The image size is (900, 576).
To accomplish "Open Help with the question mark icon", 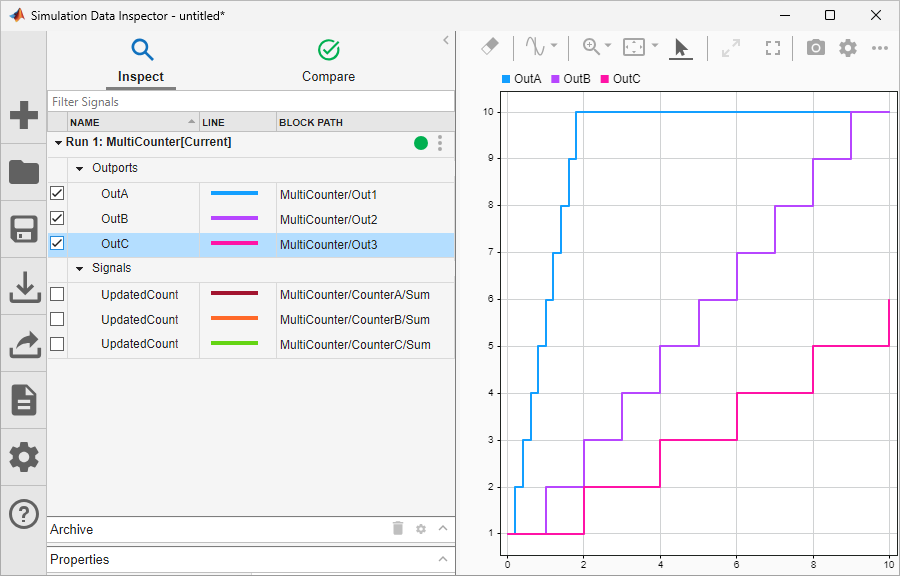I will 23,514.
